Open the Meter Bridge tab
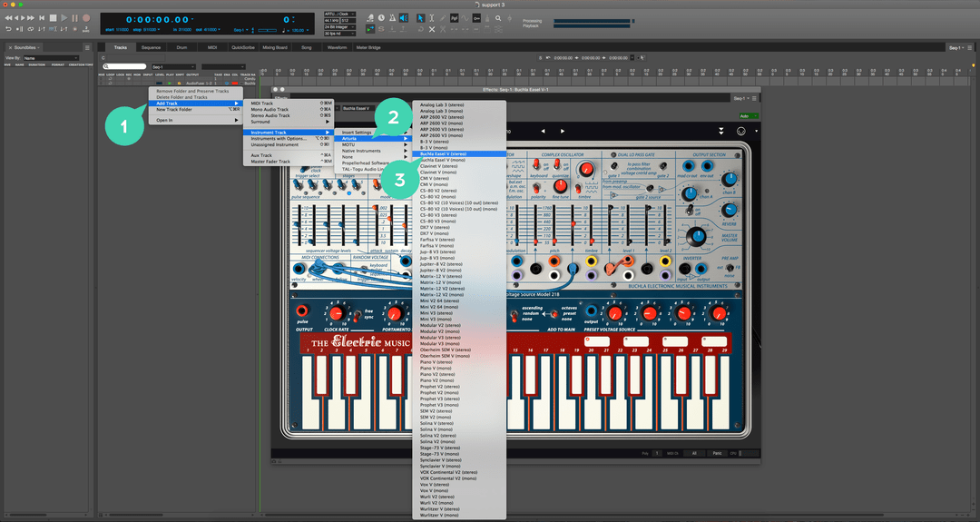The width and height of the screenshot is (980, 522). (368, 47)
